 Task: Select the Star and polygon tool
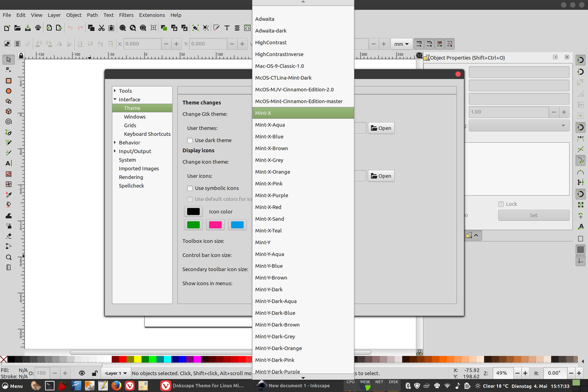point(8,101)
